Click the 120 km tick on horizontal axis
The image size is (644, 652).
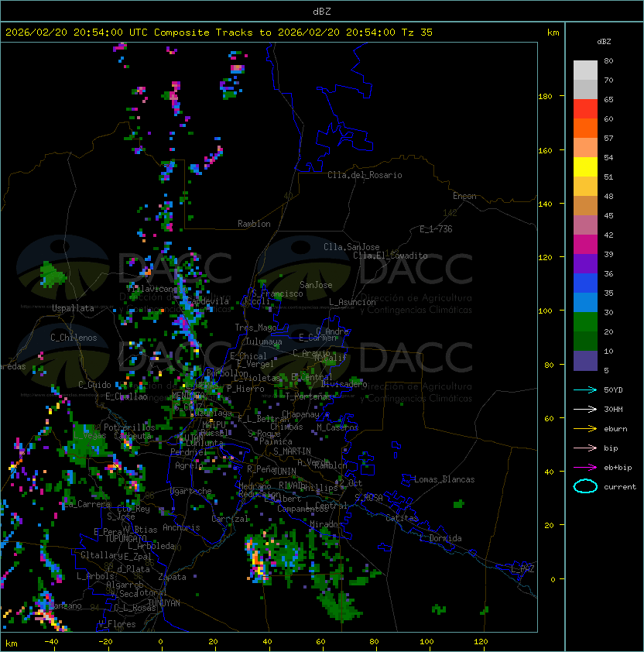(481, 642)
